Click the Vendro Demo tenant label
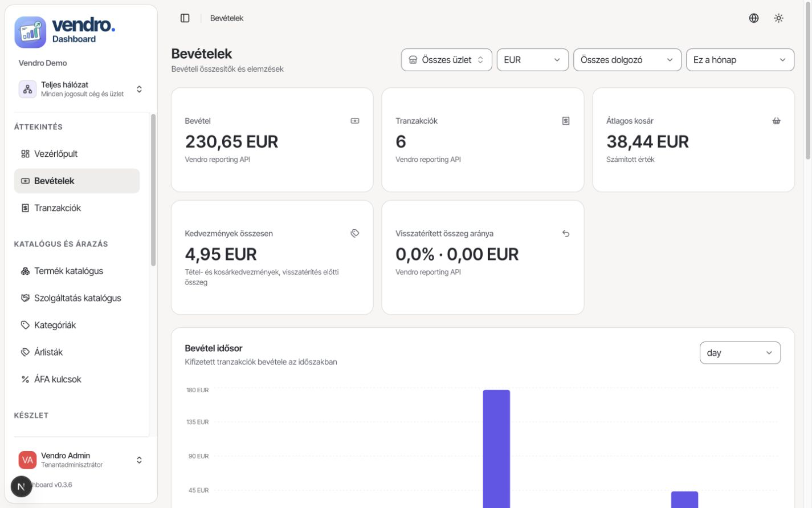This screenshot has height=508, width=812. pyautogui.click(x=43, y=63)
